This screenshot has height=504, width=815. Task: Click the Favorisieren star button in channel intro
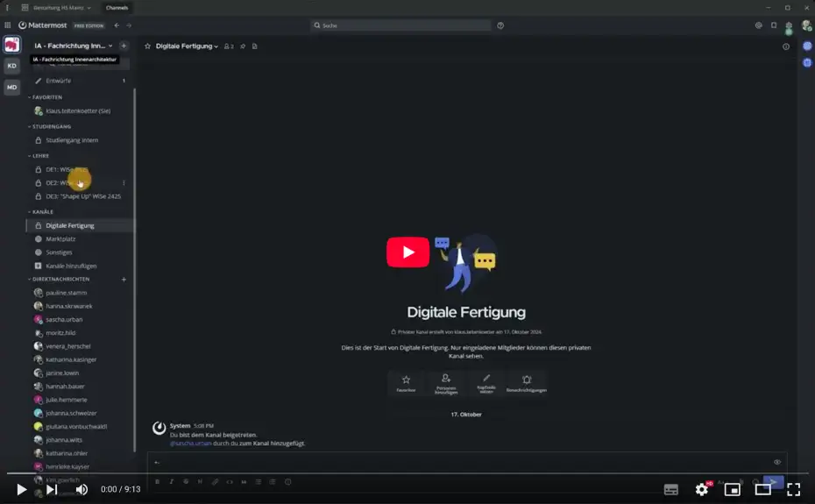click(x=406, y=383)
